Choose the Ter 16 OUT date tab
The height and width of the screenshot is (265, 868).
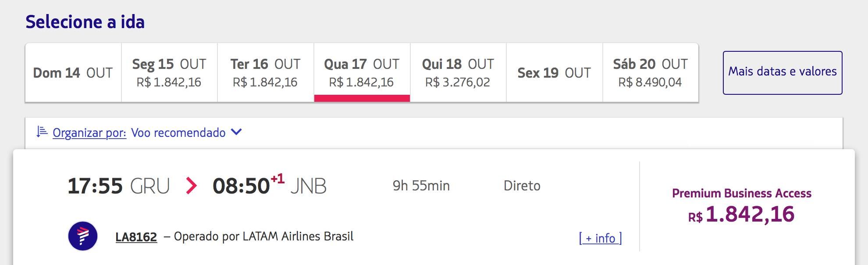coord(266,73)
